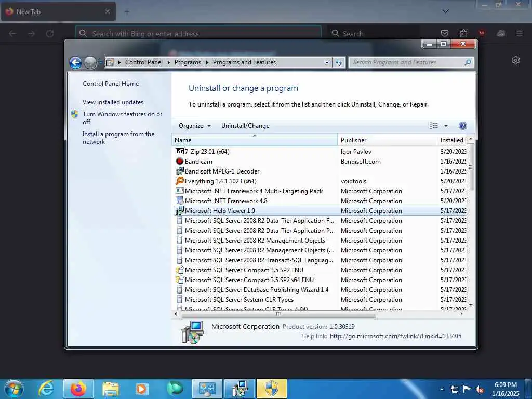532x399 pixels.
Task: Open the Firefox list all tabs chevron
Action: (445, 11)
